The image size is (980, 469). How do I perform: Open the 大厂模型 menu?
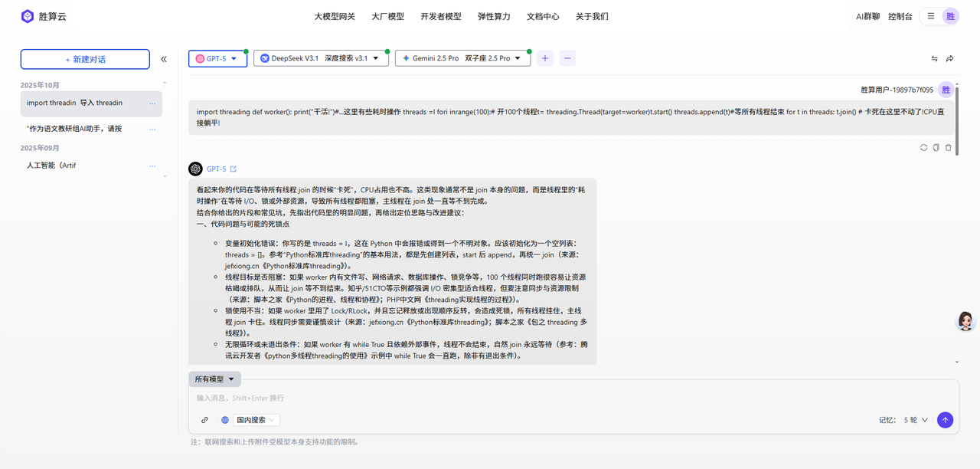(387, 16)
